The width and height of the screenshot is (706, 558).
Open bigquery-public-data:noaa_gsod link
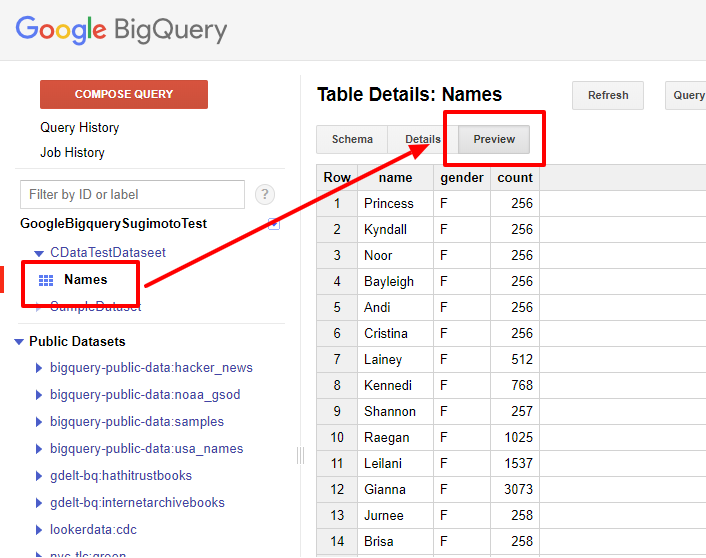pos(145,395)
